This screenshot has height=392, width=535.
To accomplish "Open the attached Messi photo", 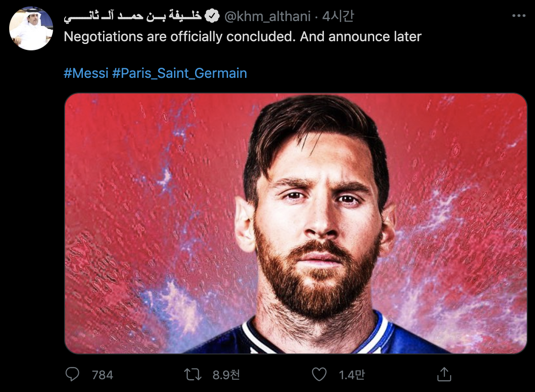I will coord(295,223).
